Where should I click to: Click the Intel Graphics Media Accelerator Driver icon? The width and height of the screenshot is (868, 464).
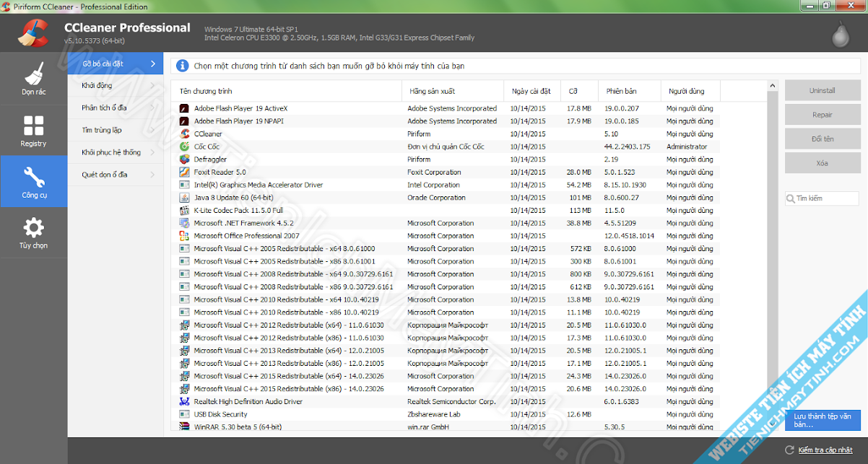point(184,185)
